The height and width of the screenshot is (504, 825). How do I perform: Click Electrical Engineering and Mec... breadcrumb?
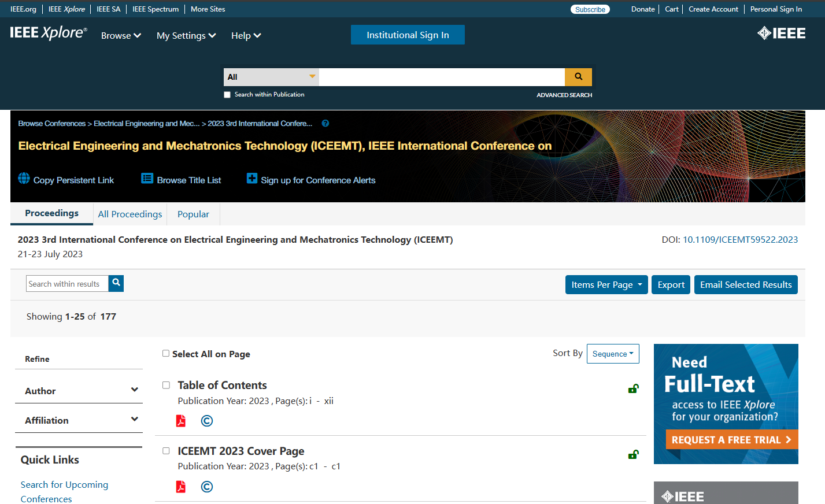[146, 124]
